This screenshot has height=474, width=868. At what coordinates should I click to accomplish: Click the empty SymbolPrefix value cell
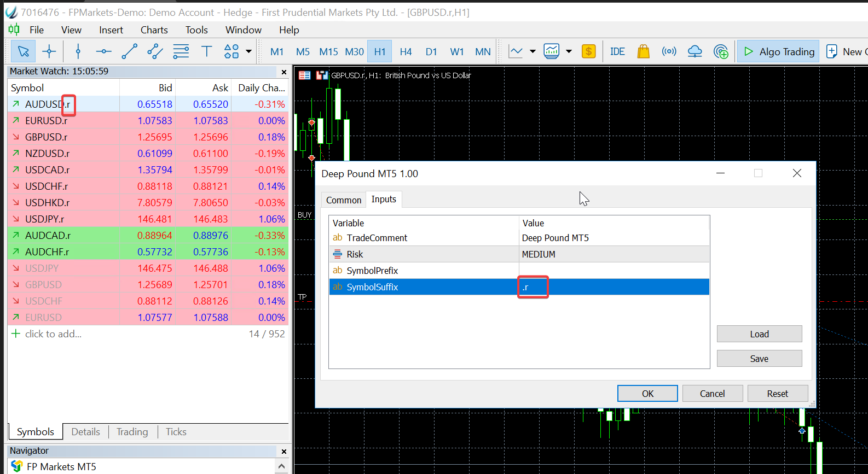point(614,271)
